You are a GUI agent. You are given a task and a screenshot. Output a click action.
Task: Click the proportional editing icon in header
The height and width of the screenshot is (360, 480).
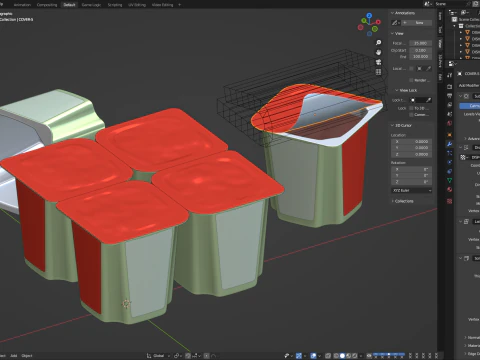coord(207,356)
